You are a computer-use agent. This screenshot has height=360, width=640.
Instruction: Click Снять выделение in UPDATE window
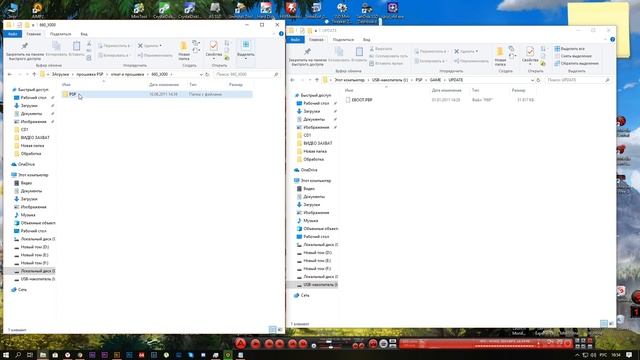(x=573, y=56)
